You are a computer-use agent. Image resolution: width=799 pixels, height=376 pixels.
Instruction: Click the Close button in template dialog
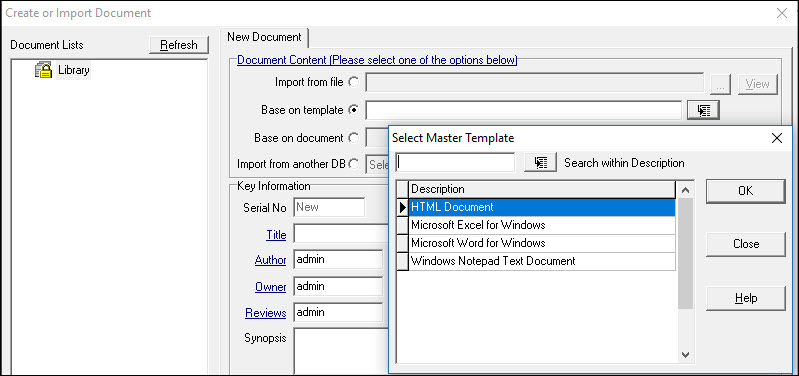745,244
